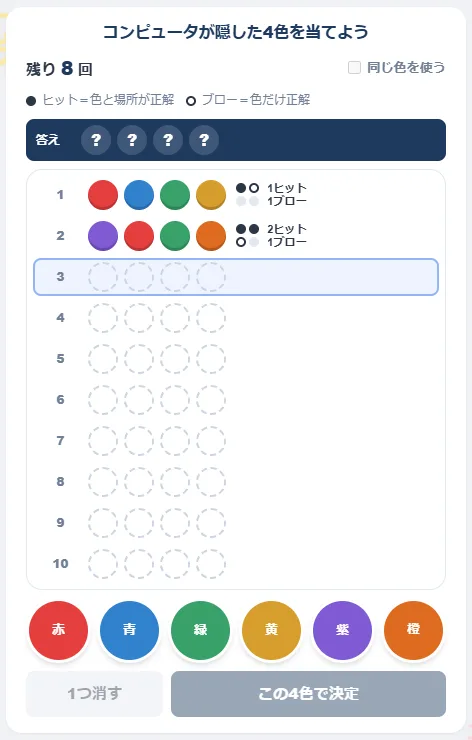
Task: Click the yellow peg in guess row 1
Action: click(211, 194)
